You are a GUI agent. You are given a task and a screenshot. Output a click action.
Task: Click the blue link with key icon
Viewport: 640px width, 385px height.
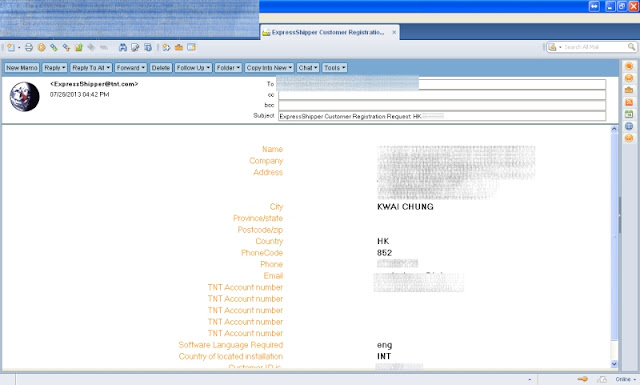click(x=66, y=47)
